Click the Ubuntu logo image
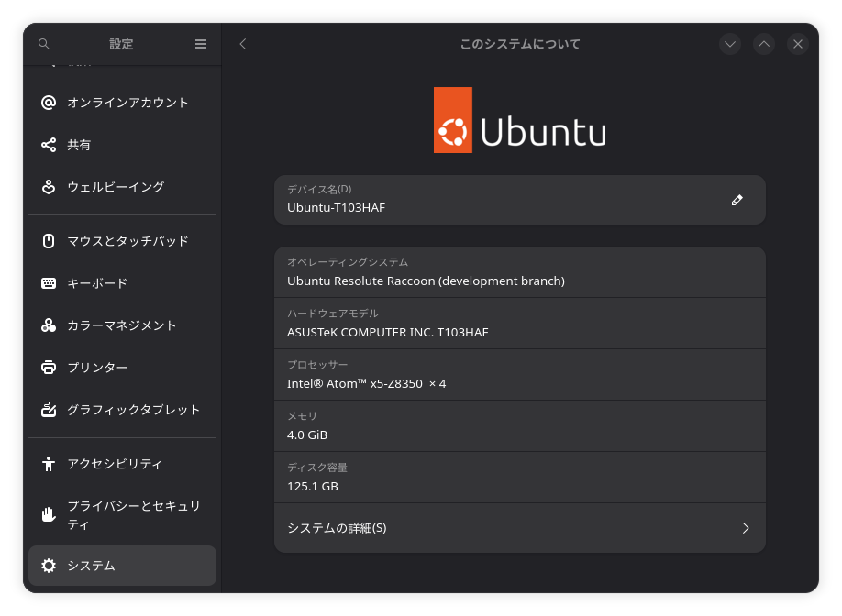The height and width of the screenshot is (616, 842). [519, 120]
